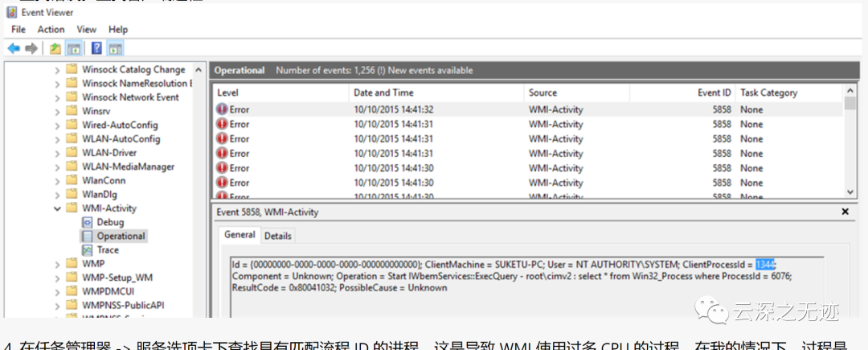Select the Operational log under WMI-Activity

click(x=121, y=236)
